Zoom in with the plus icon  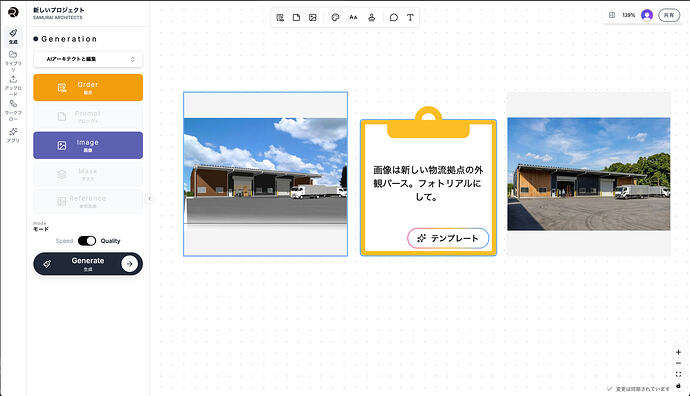(x=678, y=352)
